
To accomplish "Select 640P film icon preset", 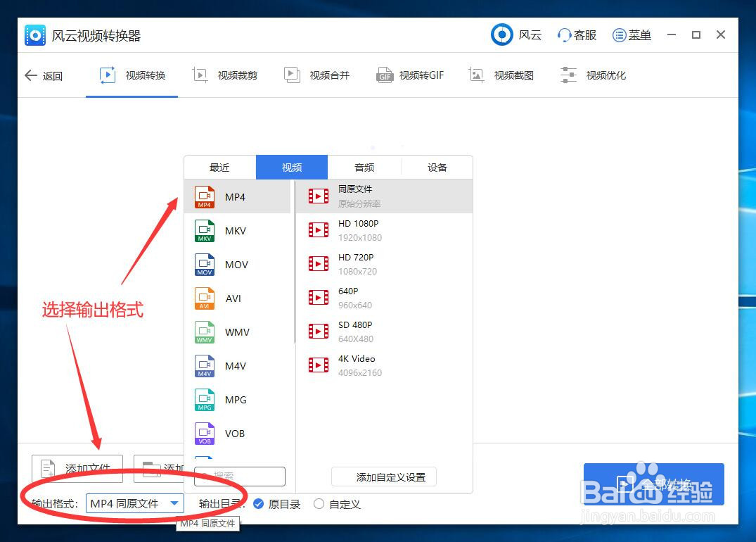I will (318, 297).
